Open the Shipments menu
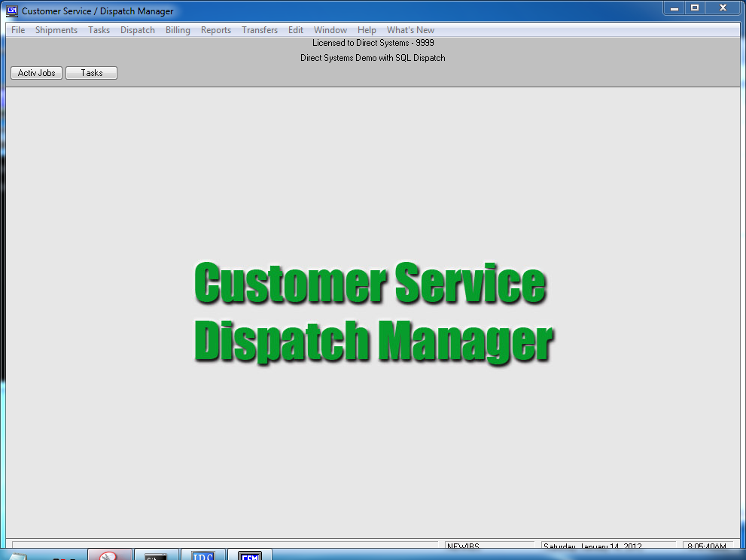 (56, 30)
